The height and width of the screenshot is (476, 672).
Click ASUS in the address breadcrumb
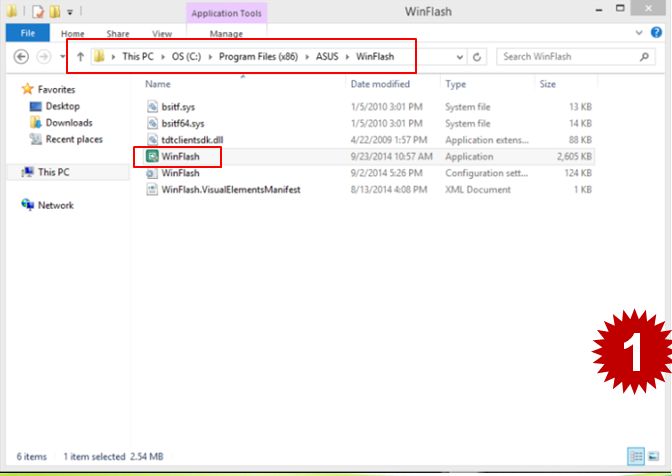[x=327, y=57]
